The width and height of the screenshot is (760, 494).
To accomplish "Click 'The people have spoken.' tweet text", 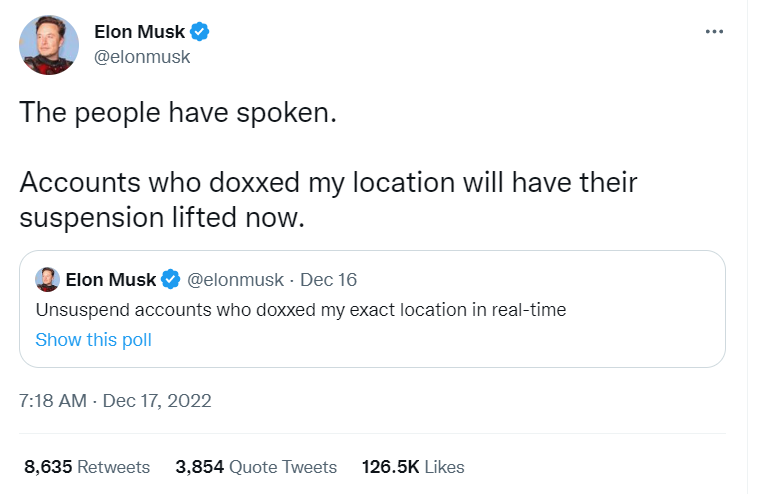I will 173,112.
